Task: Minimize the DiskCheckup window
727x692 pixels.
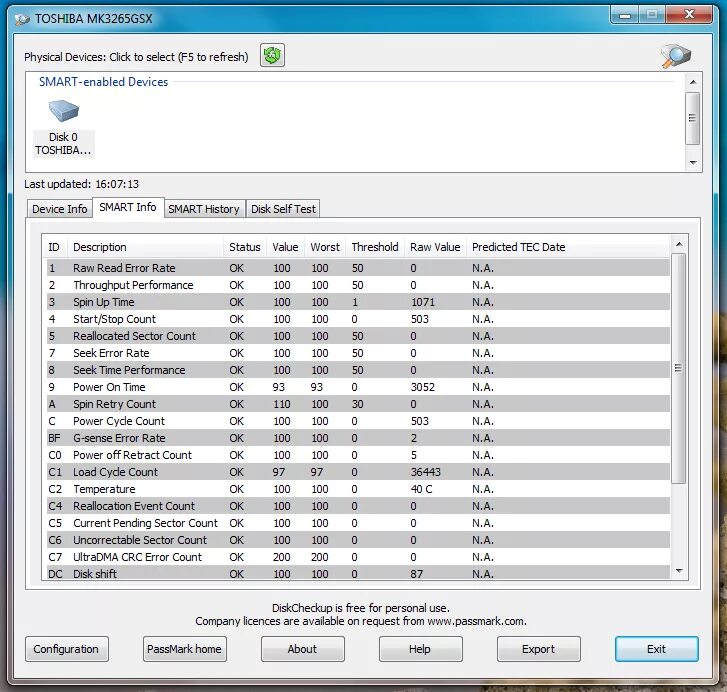Action: pyautogui.click(x=625, y=15)
